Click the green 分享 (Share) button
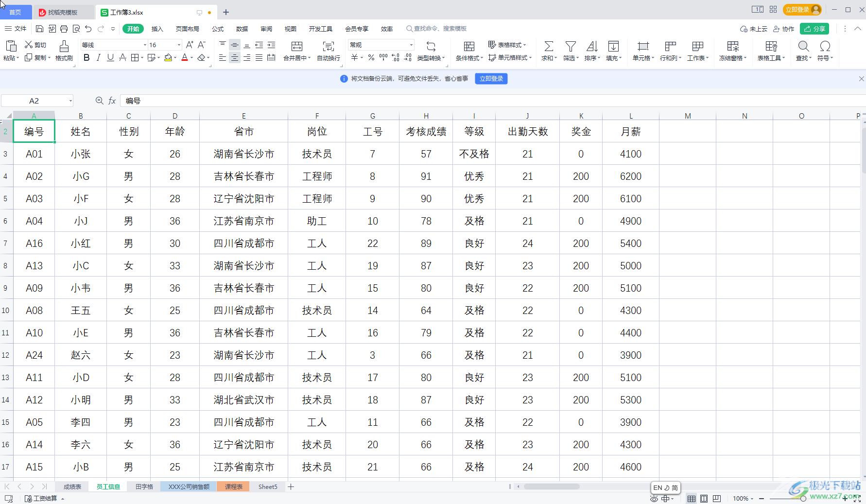This screenshot has width=866, height=504. (815, 29)
